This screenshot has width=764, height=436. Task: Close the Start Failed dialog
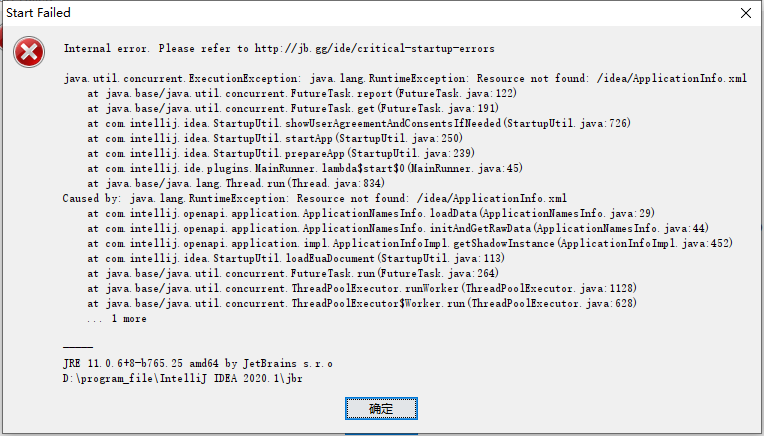tap(745, 13)
